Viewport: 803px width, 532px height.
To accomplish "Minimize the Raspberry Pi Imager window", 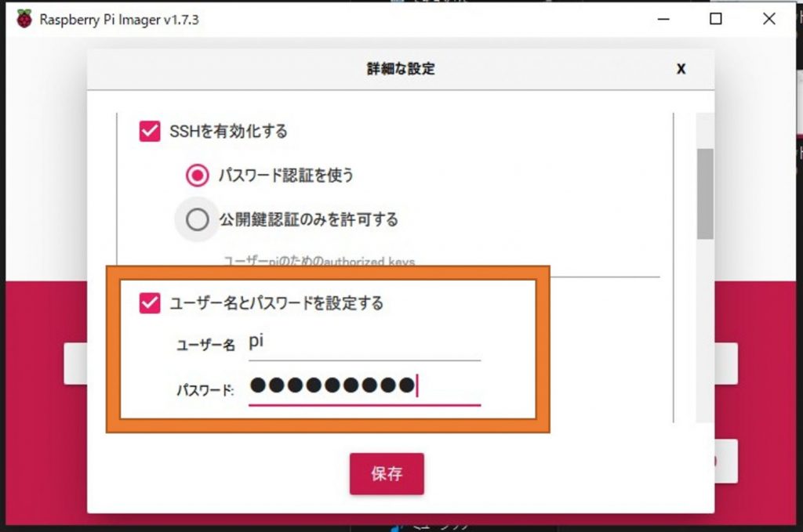I will click(663, 20).
